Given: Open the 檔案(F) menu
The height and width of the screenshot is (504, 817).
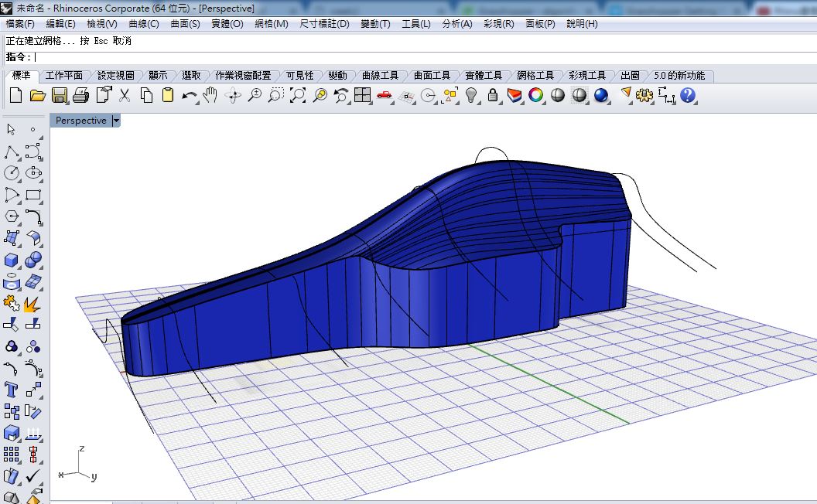Looking at the screenshot, I should coord(20,24).
